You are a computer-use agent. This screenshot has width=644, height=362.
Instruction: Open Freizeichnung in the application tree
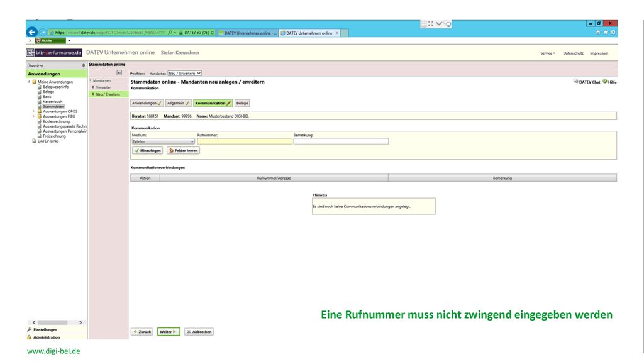(54, 136)
